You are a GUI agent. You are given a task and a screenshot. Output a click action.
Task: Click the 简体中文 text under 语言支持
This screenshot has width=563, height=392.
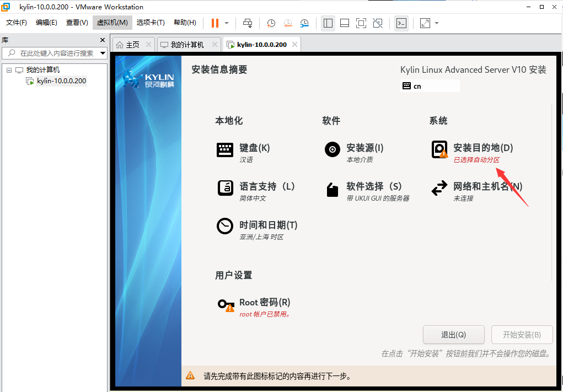253,198
